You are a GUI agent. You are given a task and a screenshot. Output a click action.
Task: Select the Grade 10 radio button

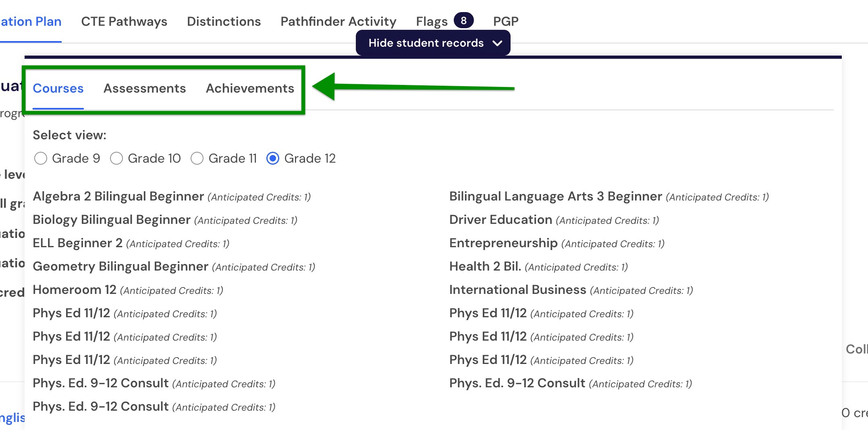pyautogui.click(x=116, y=158)
